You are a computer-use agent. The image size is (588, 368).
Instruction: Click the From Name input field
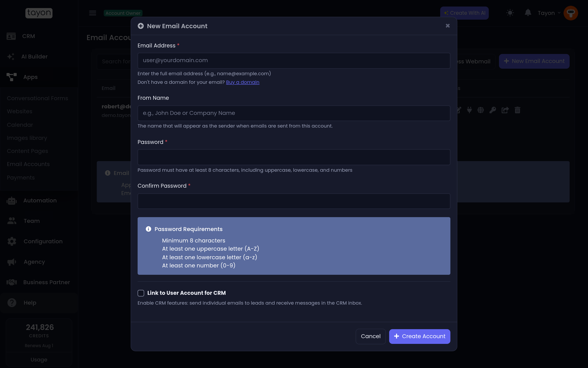(294, 113)
